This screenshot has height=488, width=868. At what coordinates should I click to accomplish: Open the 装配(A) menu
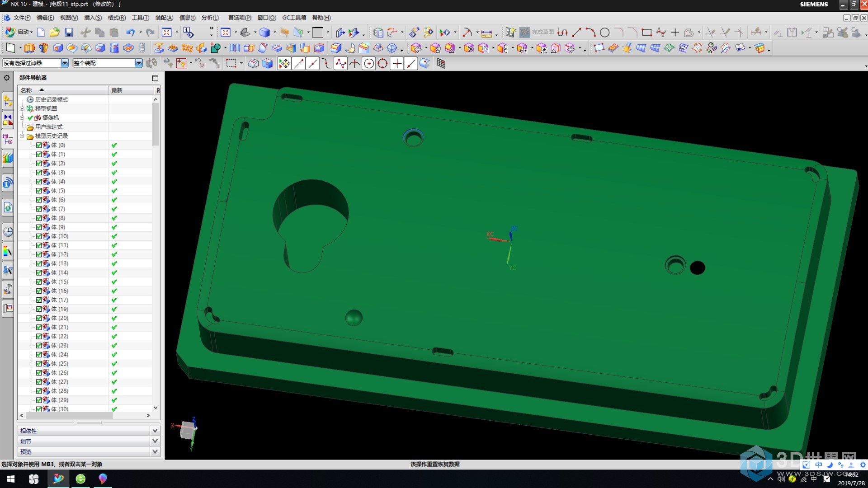click(164, 18)
